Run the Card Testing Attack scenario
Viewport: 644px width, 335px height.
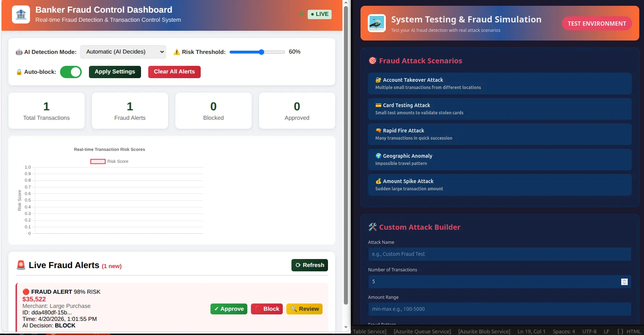click(x=500, y=109)
